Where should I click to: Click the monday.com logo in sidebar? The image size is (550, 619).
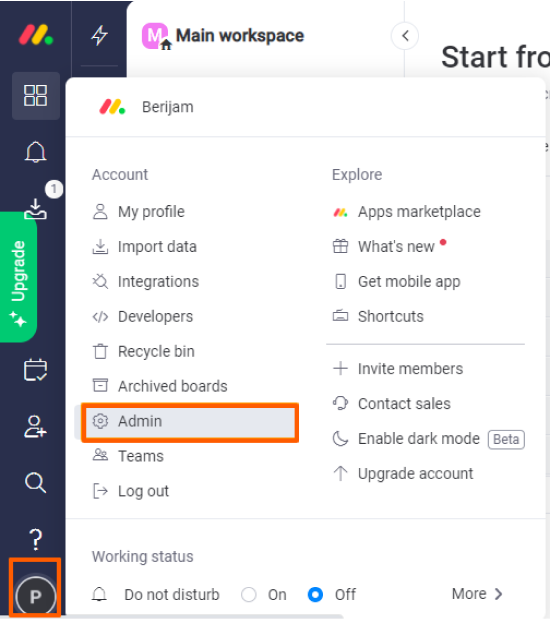(x=36, y=35)
